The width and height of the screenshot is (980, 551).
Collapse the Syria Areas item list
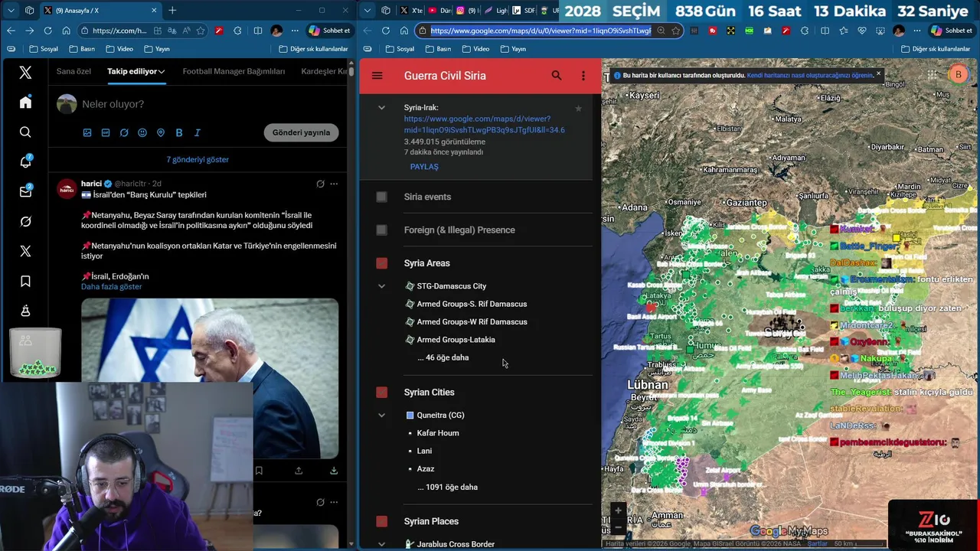tap(381, 286)
